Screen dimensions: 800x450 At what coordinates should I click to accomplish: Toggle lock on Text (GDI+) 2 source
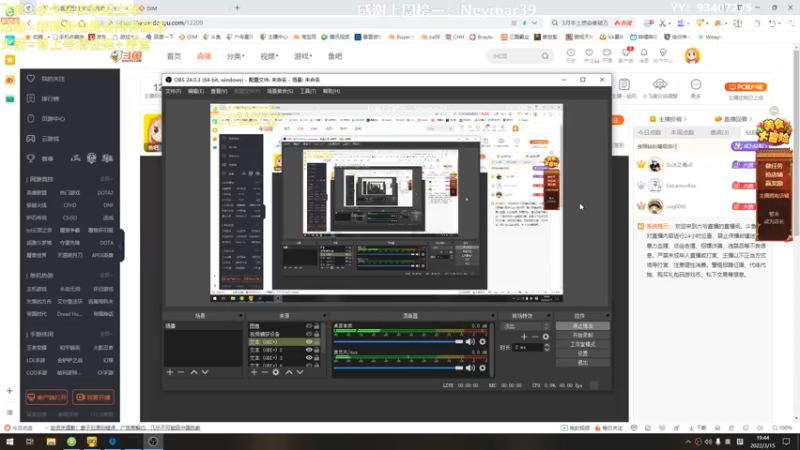click(317, 350)
